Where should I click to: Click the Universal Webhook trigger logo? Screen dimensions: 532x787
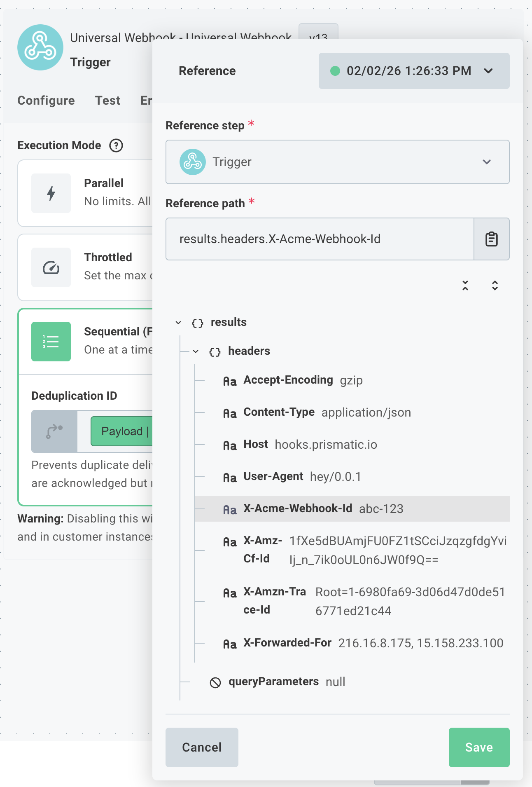point(40,47)
